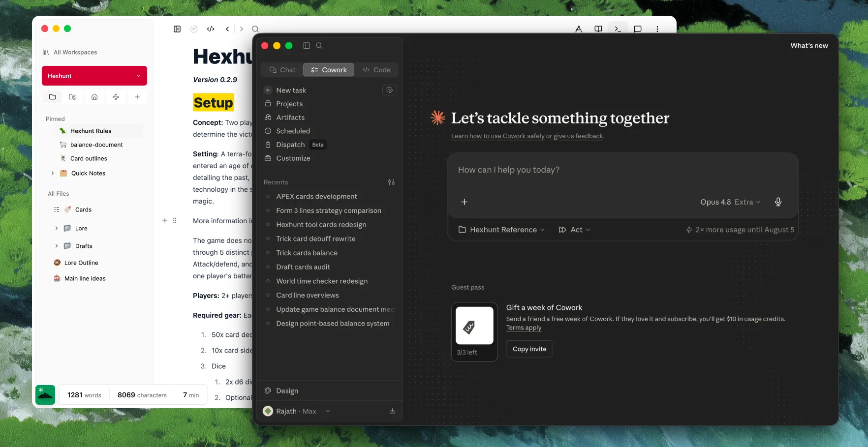
Task: Open code view icon in notes toolbar
Action: click(x=211, y=29)
